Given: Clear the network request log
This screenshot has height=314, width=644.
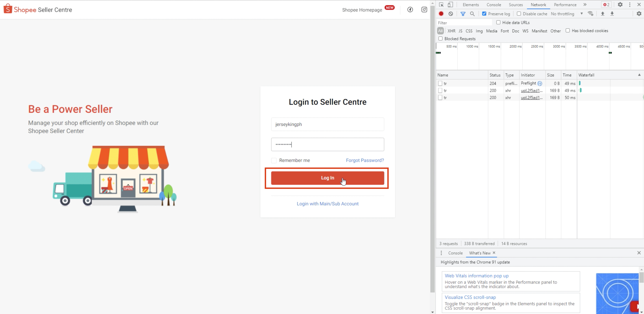Looking at the screenshot, I should click(x=451, y=14).
